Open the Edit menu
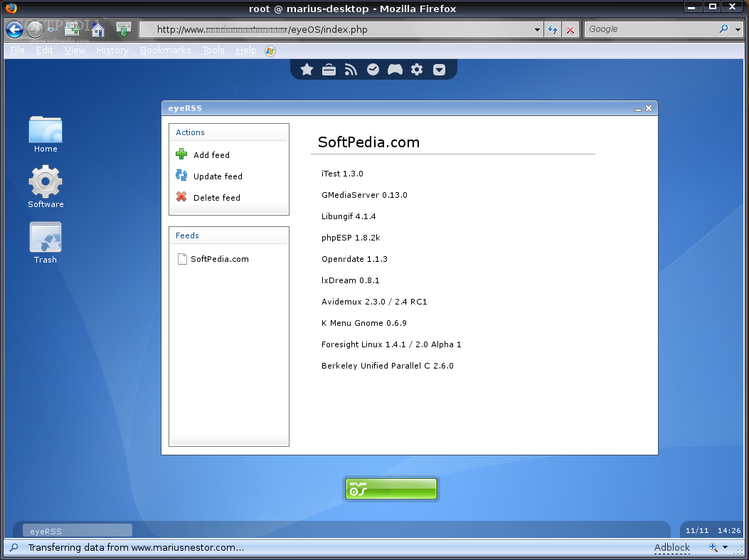This screenshot has height=560, width=749. (44, 51)
